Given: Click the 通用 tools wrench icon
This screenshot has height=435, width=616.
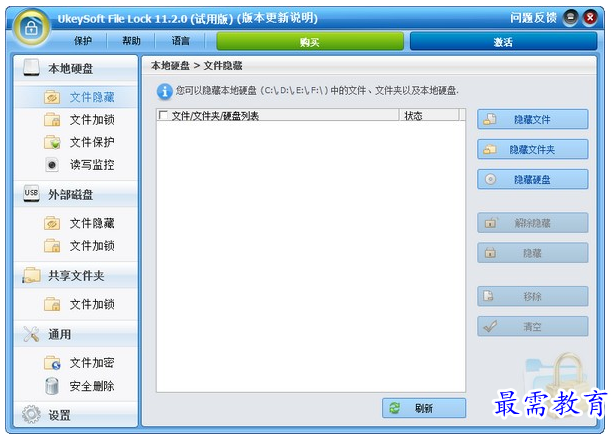Looking at the screenshot, I should coord(31,334).
